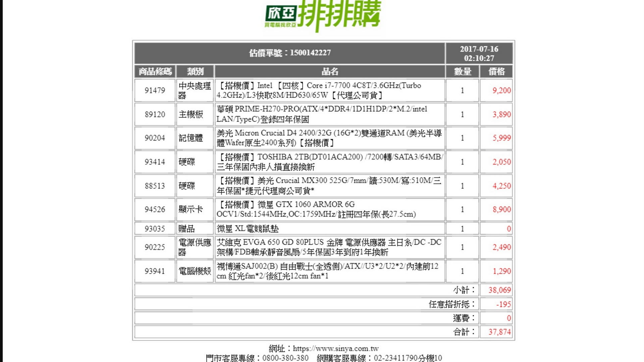Click the 電腦機殼 category cell
This screenshot has width=644, height=362.
(x=195, y=271)
